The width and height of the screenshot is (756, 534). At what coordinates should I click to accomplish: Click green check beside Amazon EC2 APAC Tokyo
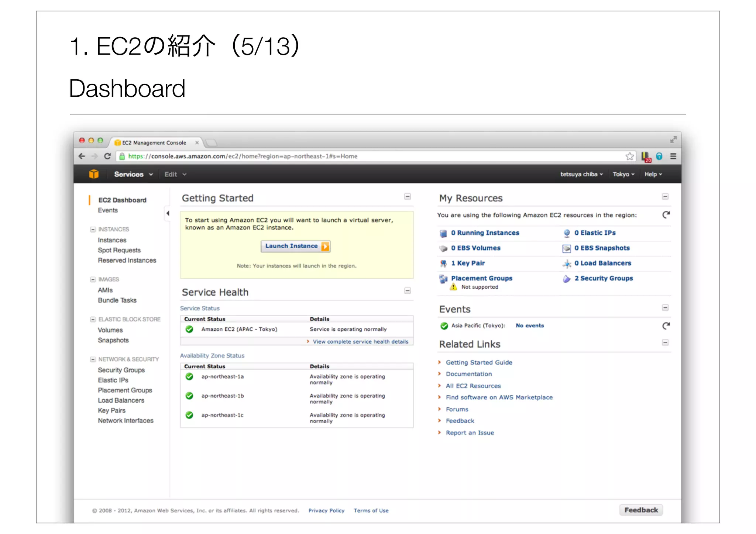pyautogui.click(x=189, y=329)
